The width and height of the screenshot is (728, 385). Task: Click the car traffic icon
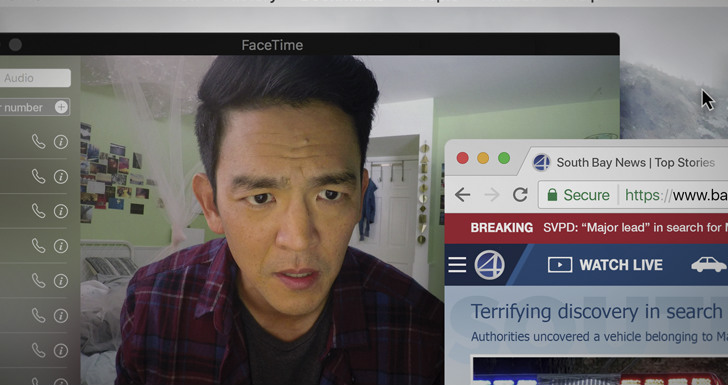708,265
